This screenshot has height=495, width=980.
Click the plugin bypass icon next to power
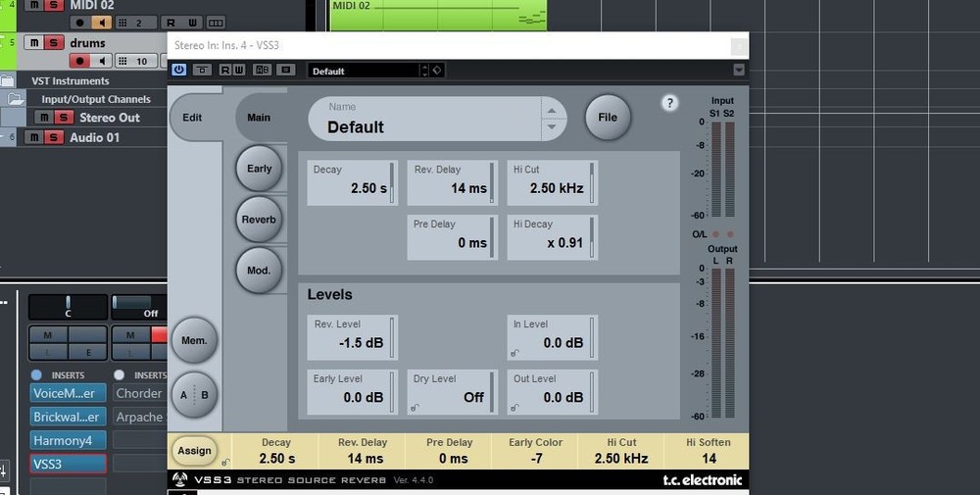[x=201, y=70]
